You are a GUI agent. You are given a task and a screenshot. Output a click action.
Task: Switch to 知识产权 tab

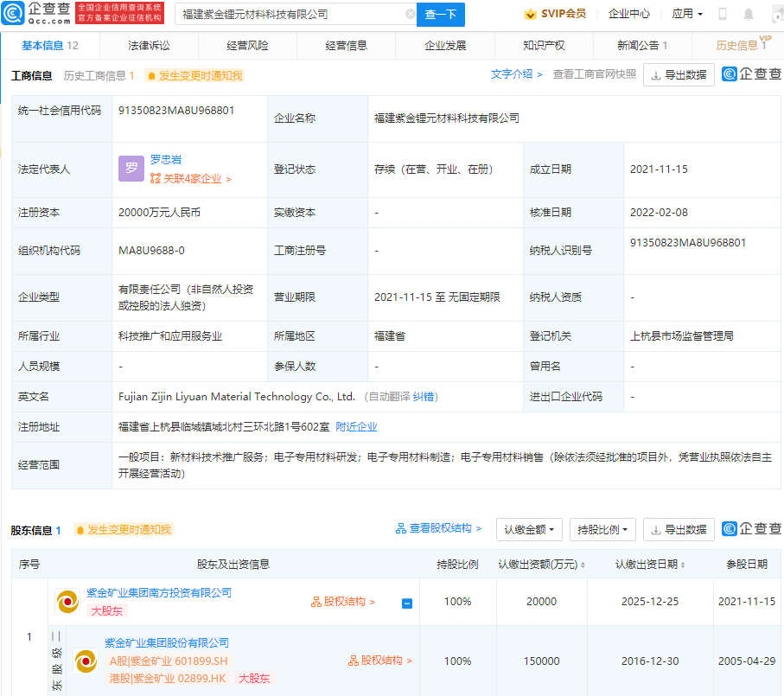[544, 45]
